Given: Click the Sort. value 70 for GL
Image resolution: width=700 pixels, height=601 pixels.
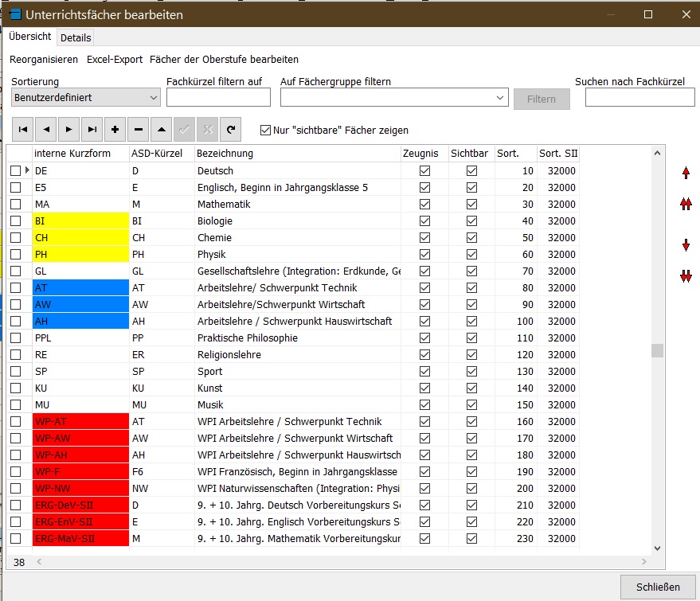Looking at the screenshot, I should pos(515,271).
